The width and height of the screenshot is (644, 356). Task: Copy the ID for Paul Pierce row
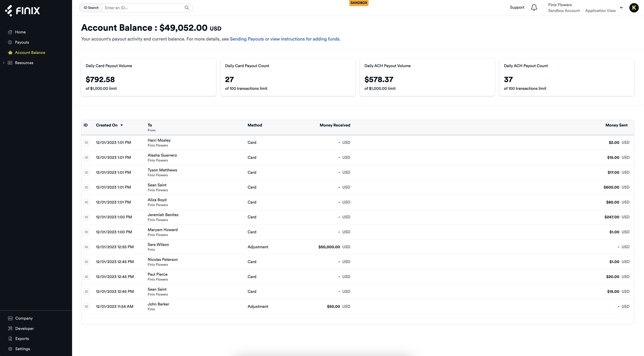click(x=86, y=277)
